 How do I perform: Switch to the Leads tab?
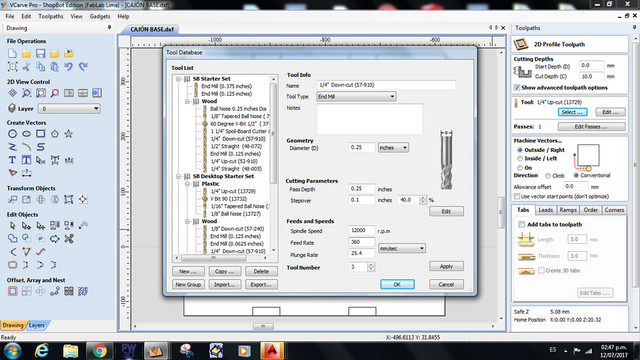point(545,210)
